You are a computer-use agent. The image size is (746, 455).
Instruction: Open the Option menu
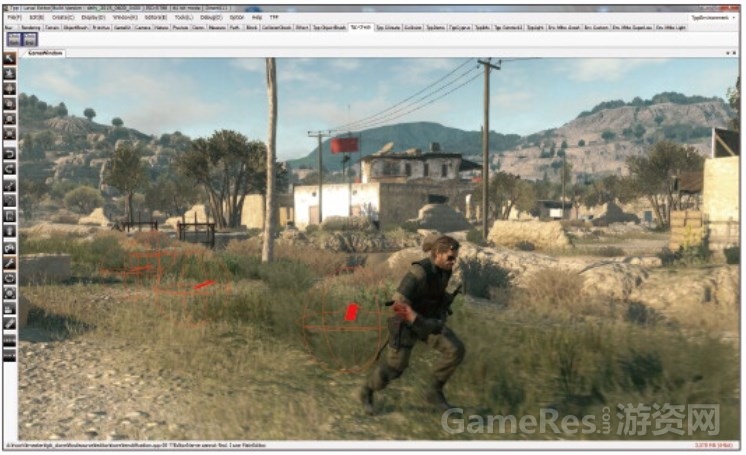236,17
